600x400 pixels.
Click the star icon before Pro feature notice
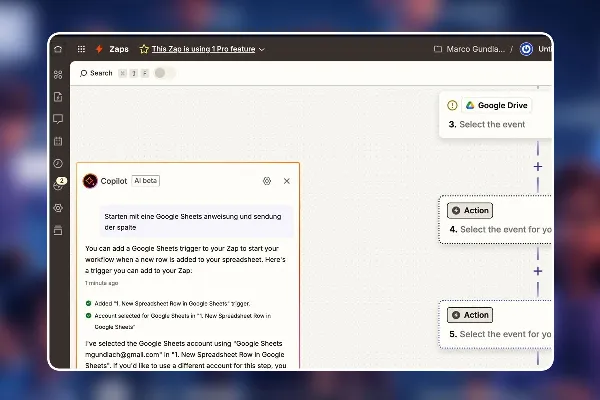[x=144, y=49]
